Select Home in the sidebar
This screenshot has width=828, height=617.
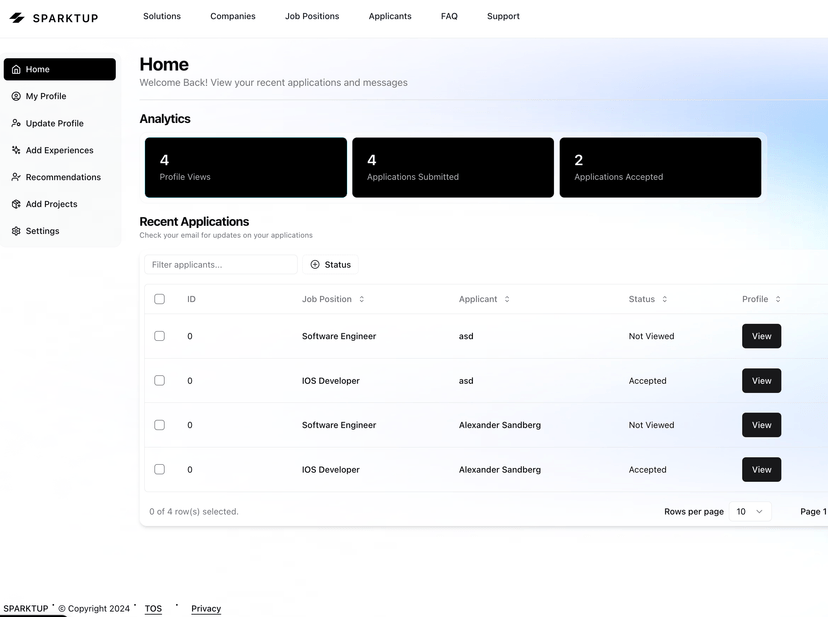pos(60,69)
